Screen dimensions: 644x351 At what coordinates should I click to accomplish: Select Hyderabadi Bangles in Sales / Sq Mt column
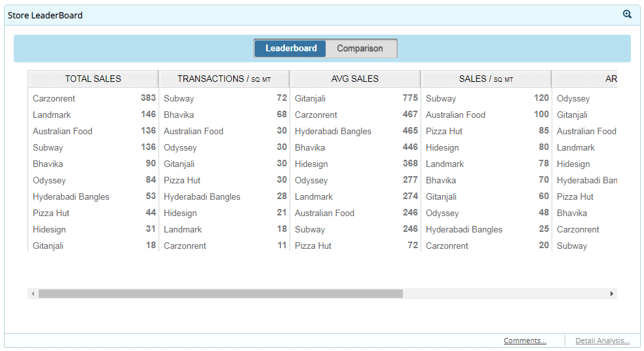coord(464,230)
